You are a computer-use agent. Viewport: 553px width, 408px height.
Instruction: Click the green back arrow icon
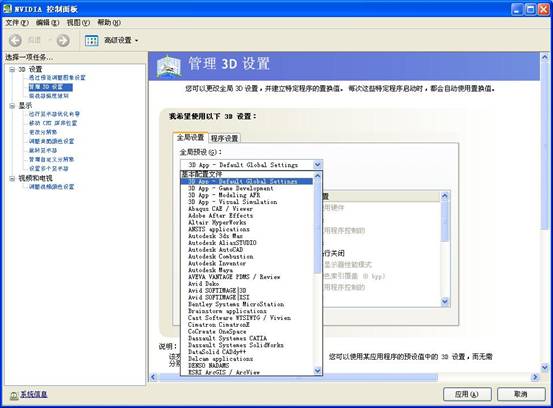(15, 41)
